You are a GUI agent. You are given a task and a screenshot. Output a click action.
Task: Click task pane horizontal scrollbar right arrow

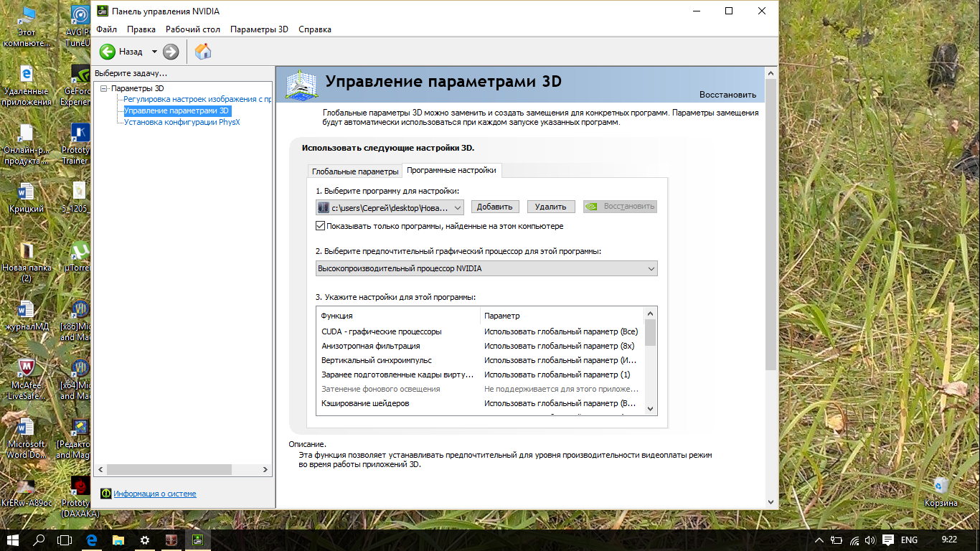click(265, 470)
